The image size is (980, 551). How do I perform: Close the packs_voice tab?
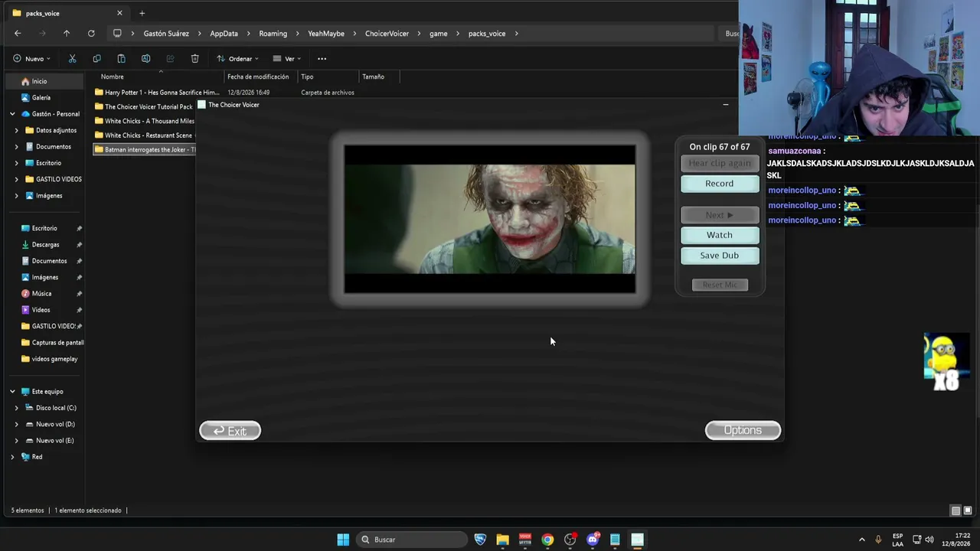coord(119,13)
